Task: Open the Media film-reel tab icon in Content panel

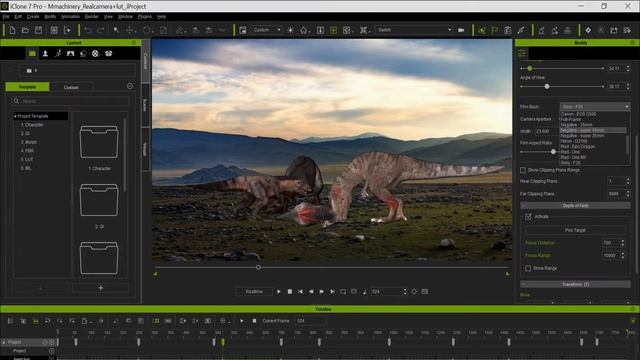Action: pyautogui.click(x=95, y=53)
